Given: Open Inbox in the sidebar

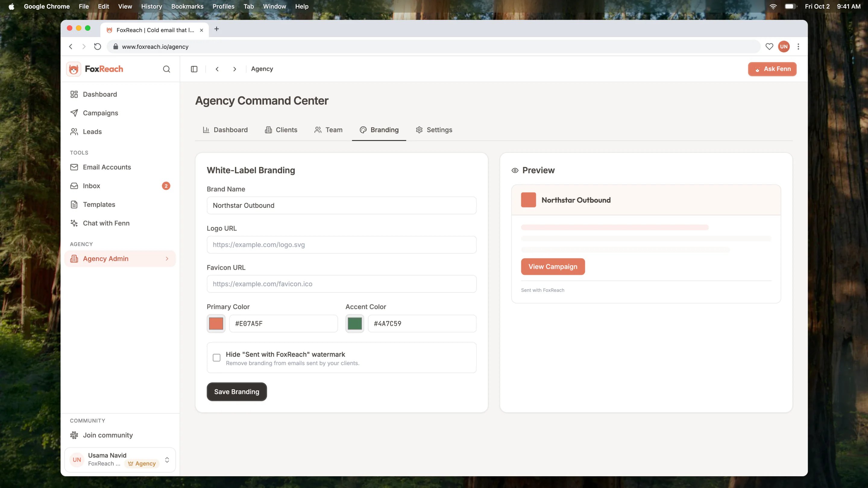Looking at the screenshot, I should pos(120,186).
